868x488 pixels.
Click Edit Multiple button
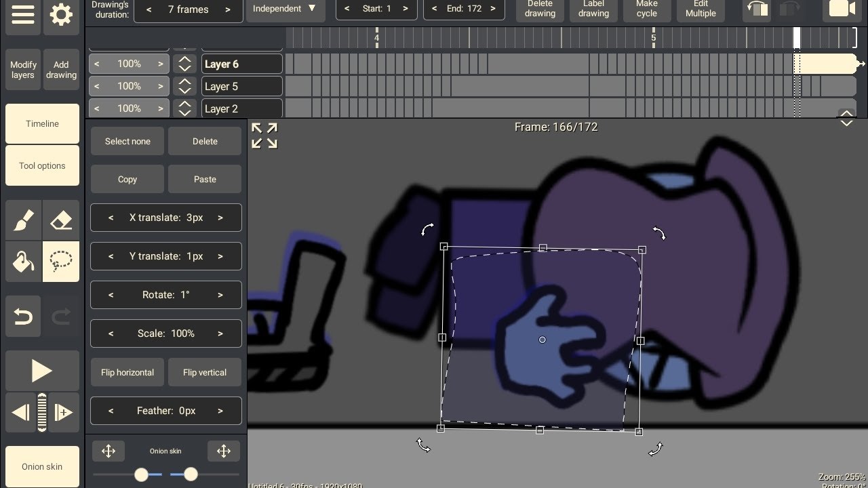(x=701, y=9)
